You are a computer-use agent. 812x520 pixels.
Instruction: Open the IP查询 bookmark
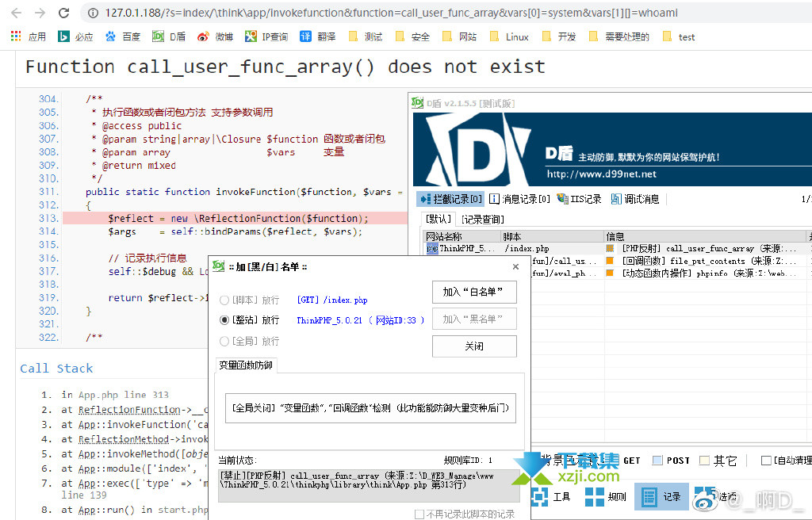tap(266, 36)
